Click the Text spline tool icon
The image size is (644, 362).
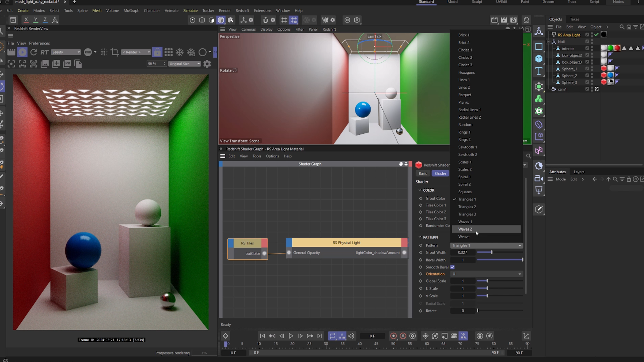click(539, 71)
